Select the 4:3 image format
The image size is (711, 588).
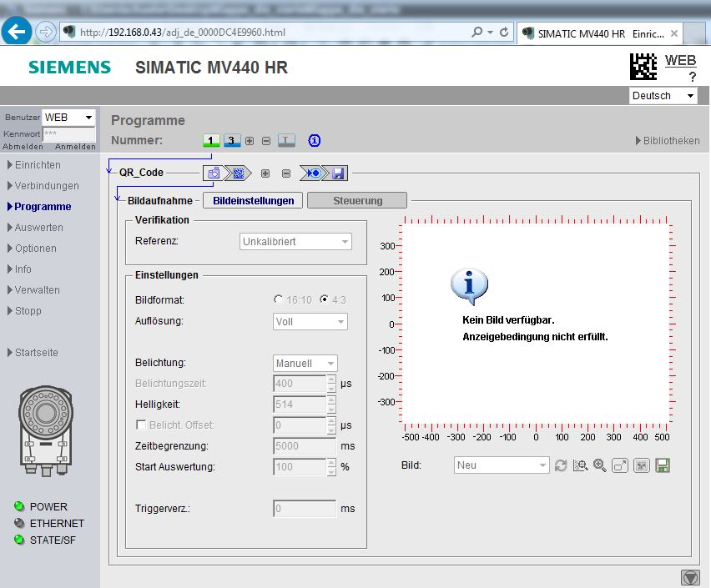click(x=325, y=299)
